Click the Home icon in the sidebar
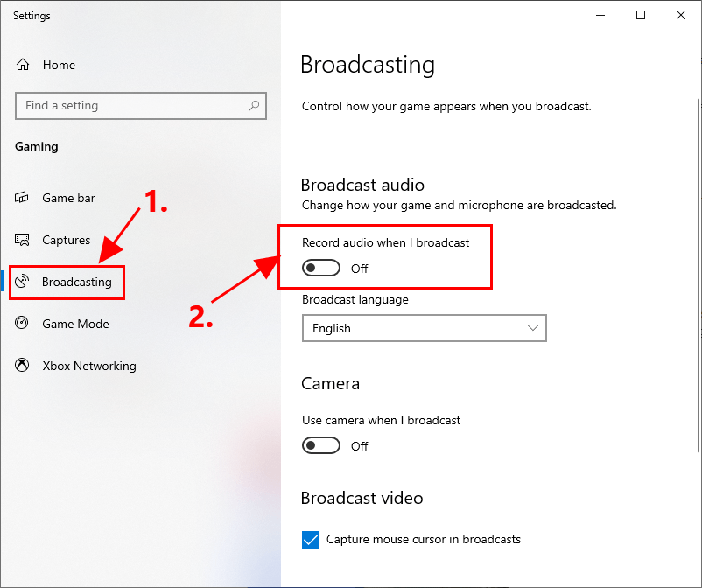Viewport: 702px width, 588px height. [23, 65]
